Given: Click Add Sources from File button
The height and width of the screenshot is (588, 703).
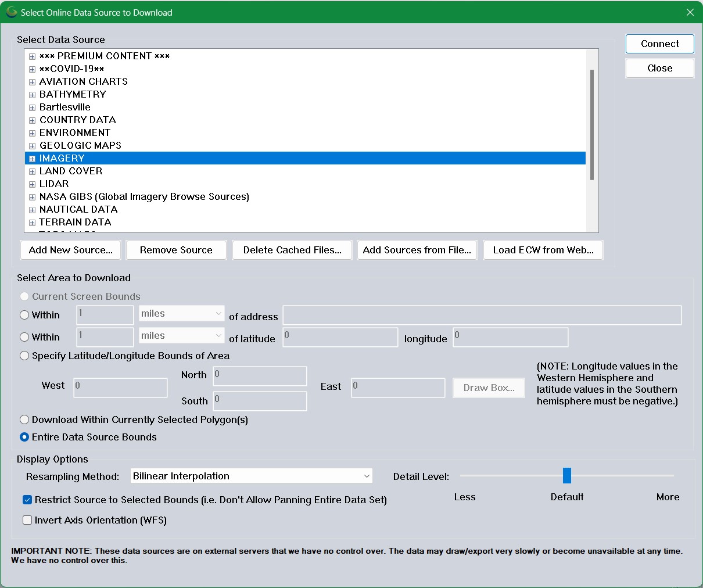Looking at the screenshot, I should (417, 250).
